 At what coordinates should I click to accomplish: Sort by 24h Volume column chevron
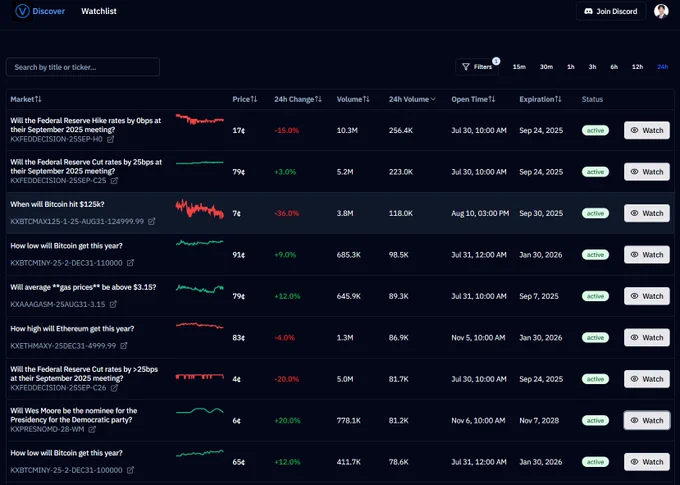point(433,99)
